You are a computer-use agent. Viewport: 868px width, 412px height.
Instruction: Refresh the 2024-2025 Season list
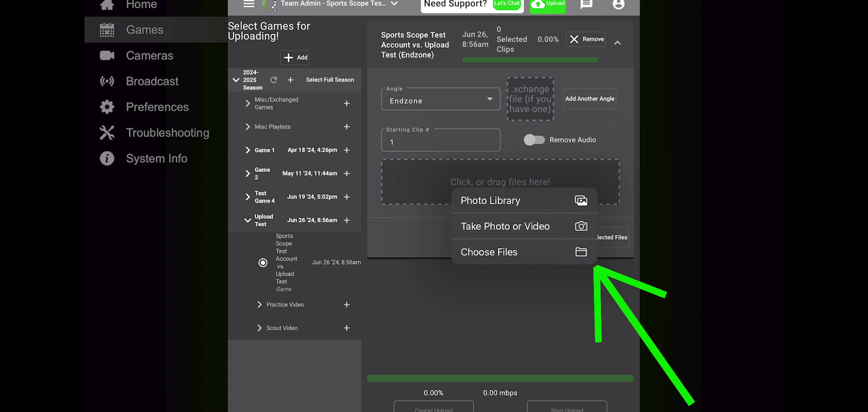[274, 80]
